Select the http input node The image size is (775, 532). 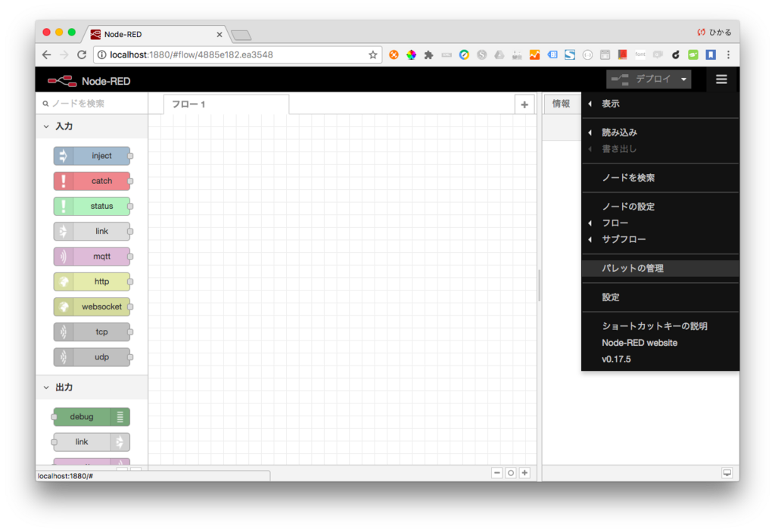92,282
